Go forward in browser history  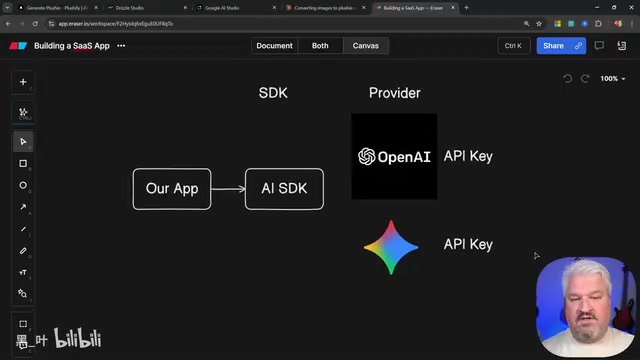tap(22, 24)
